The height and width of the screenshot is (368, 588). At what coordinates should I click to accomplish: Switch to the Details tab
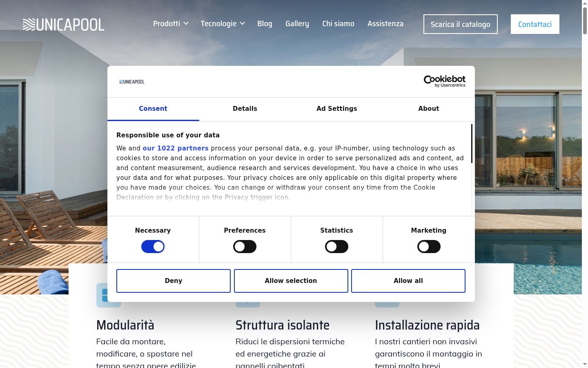tap(245, 109)
